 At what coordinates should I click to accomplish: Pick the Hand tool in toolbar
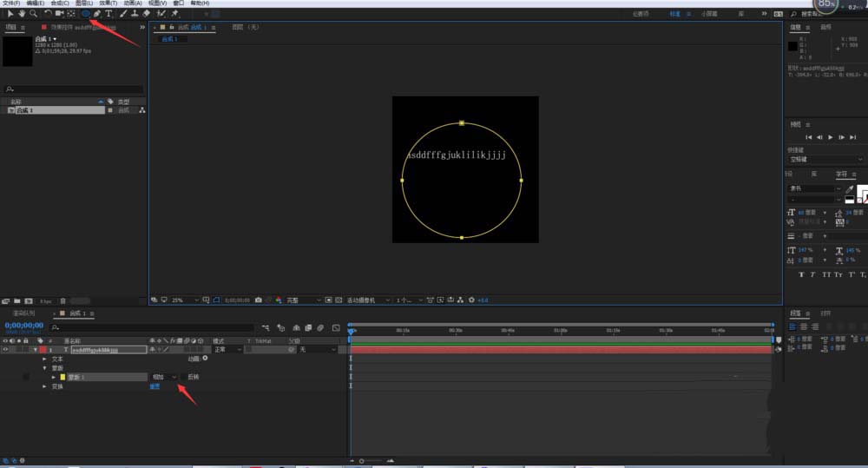tap(22, 14)
